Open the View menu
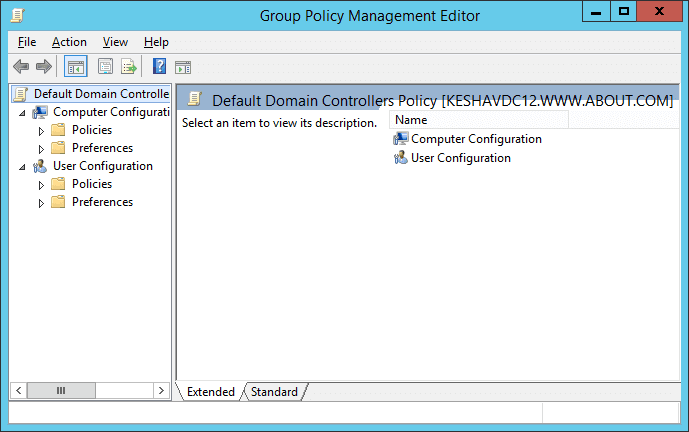Image resolution: width=689 pixels, height=432 pixels. pos(115,42)
